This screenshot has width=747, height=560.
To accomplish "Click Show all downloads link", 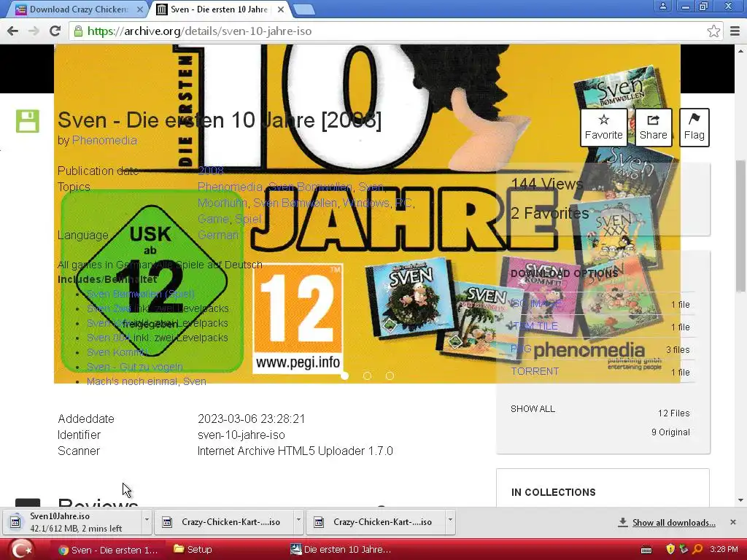I will coord(673,523).
